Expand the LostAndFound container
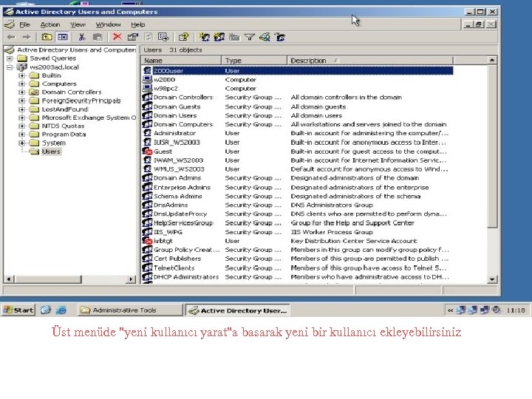This screenshot has height=399, width=532. click(x=21, y=109)
